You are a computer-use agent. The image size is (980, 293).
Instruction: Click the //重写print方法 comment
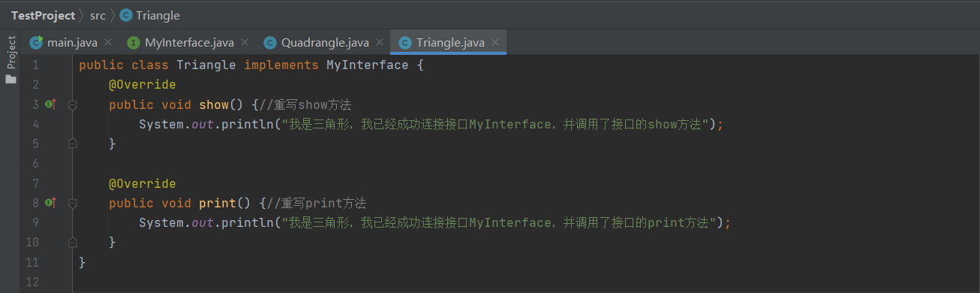[317, 203]
